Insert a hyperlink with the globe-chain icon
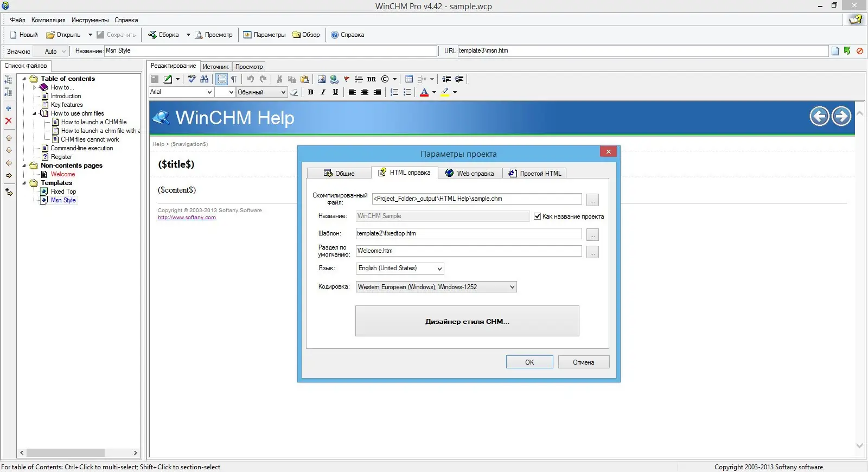868x472 pixels. pos(334,79)
